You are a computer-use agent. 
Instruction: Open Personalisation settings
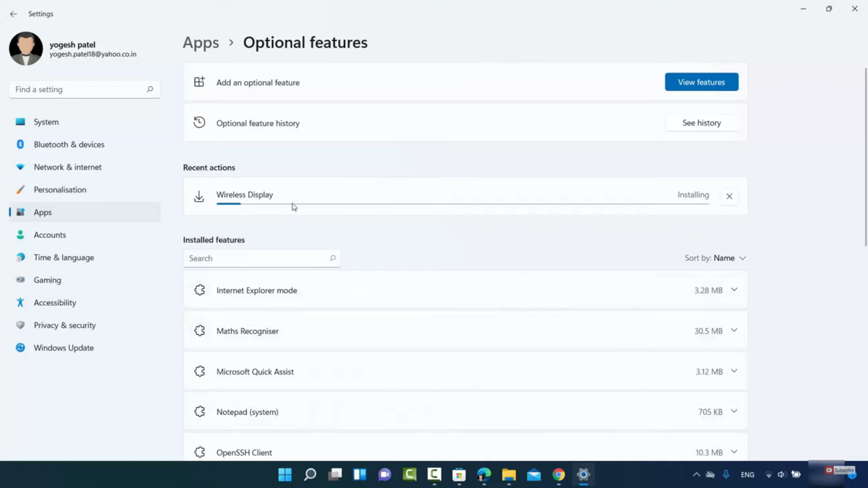[x=85, y=190]
